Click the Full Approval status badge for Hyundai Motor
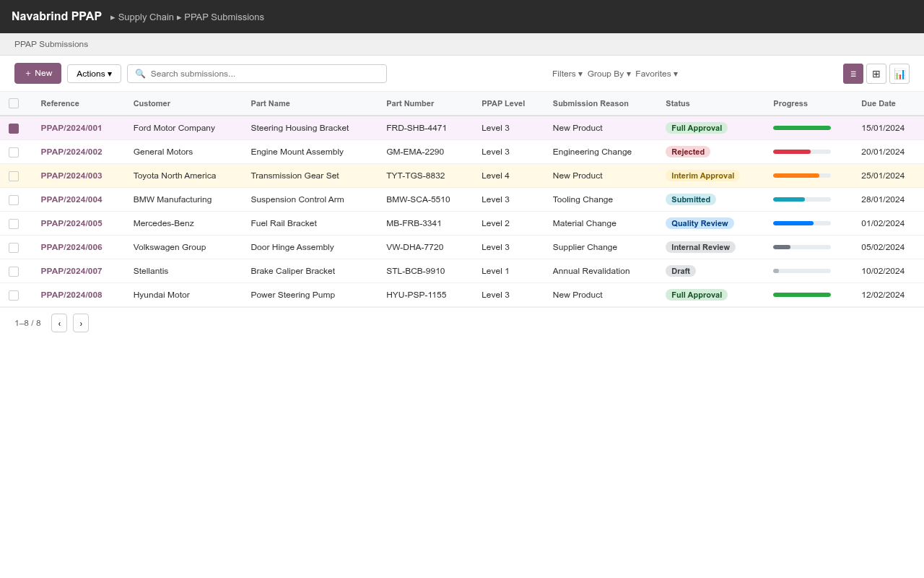 [696, 295]
